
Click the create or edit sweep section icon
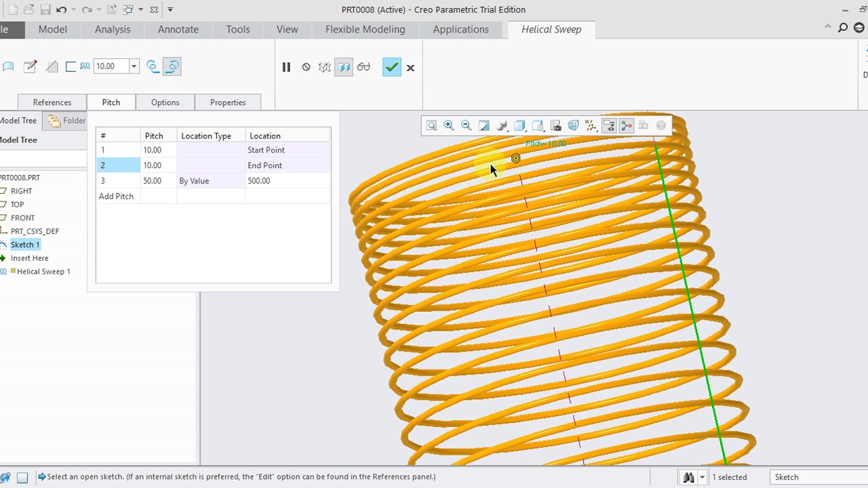click(30, 66)
